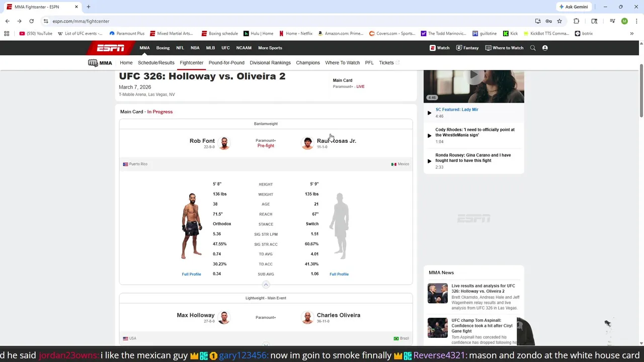The height and width of the screenshot is (362, 644).
Task: Click the 'Main Card' broadcast label
Action: (343, 80)
